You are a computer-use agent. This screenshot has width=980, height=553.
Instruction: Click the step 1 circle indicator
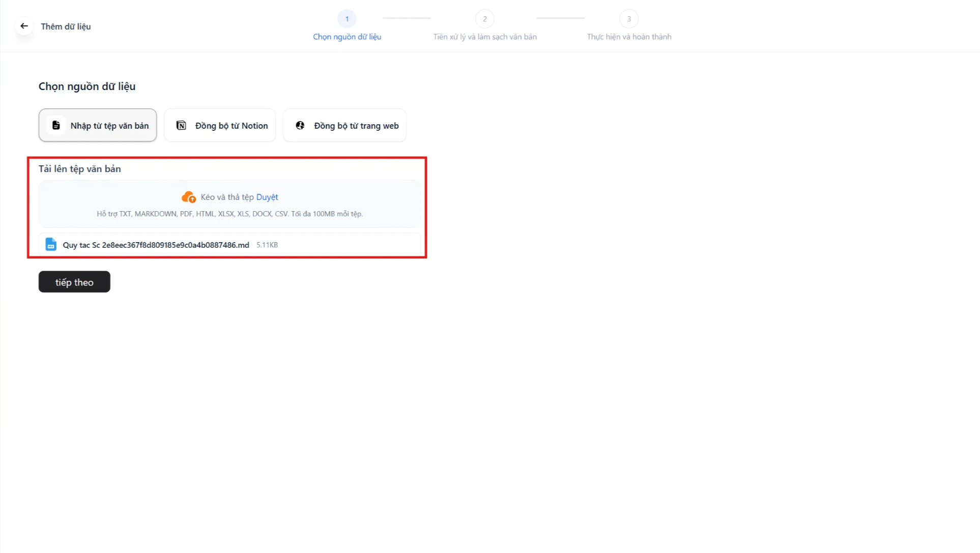(347, 19)
